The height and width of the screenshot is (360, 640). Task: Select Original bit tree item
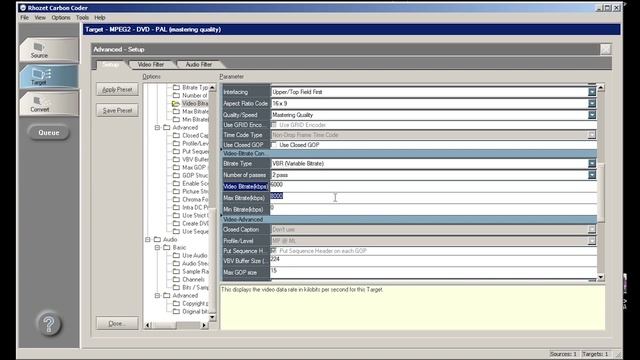pyautogui.click(x=195, y=311)
